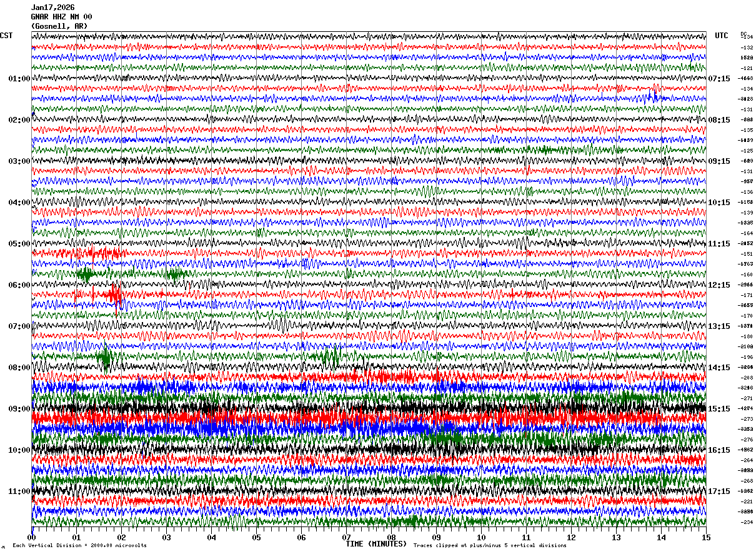The width and height of the screenshot is (756, 554).
Task: Click the TIME (MINUTES) axis title
Action: [376, 543]
